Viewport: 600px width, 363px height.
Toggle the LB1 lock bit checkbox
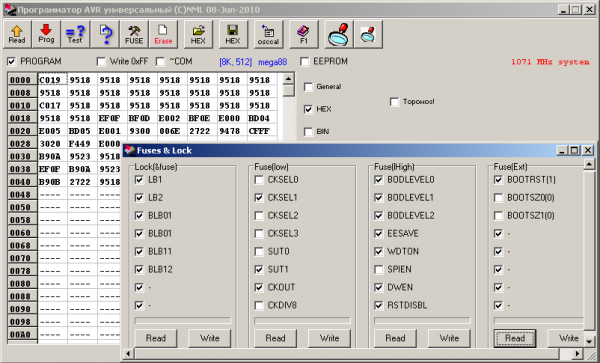[x=139, y=180]
